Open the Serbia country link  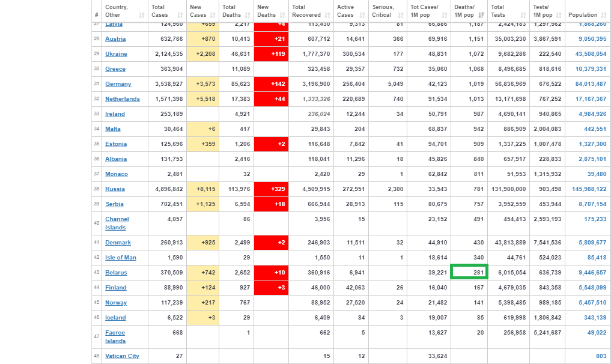(114, 204)
